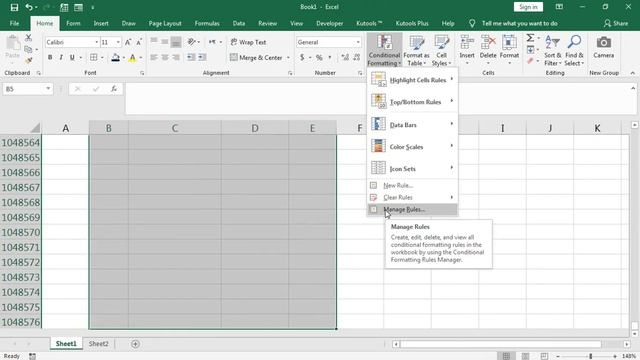Screen dimensions: 640x360
Task: Expand the Icon Sets submenu
Action: [x=412, y=168]
